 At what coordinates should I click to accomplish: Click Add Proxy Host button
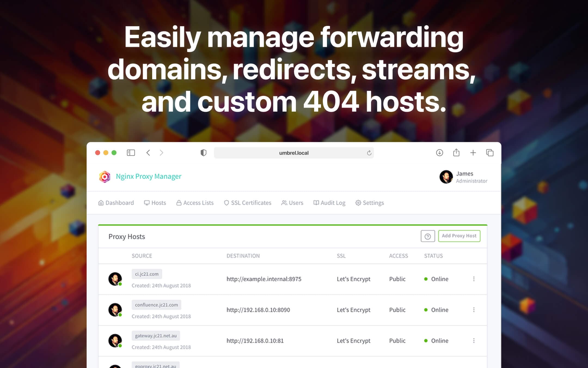pyautogui.click(x=459, y=236)
